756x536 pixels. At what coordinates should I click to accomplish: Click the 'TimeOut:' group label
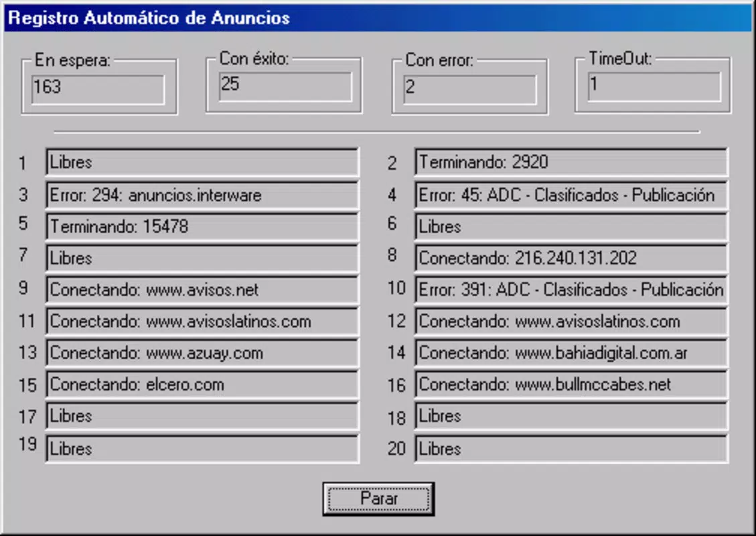point(621,58)
